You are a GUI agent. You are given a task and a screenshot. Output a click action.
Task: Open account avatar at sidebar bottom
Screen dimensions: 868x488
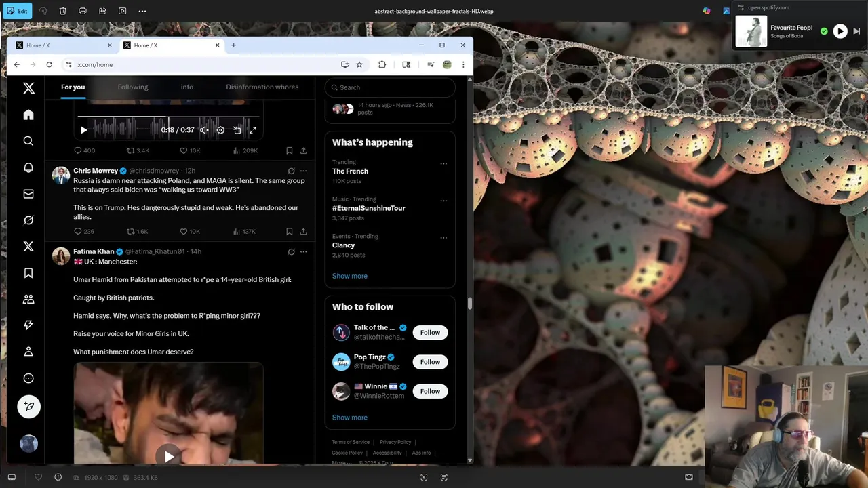tap(28, 443)
